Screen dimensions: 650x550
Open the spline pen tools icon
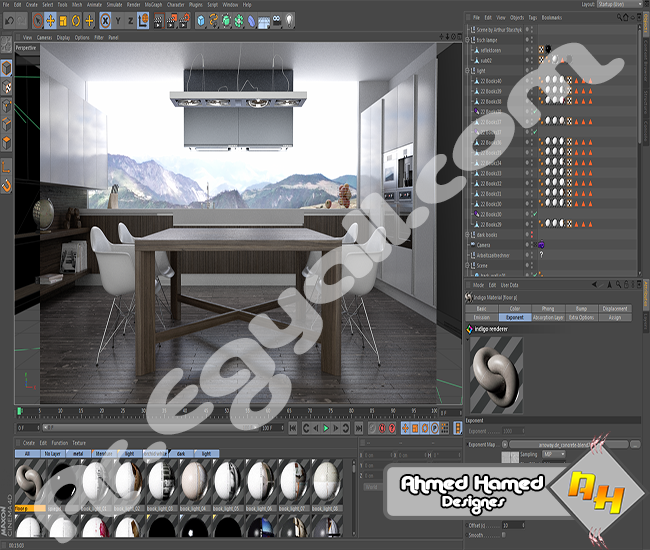click(213, 21)
